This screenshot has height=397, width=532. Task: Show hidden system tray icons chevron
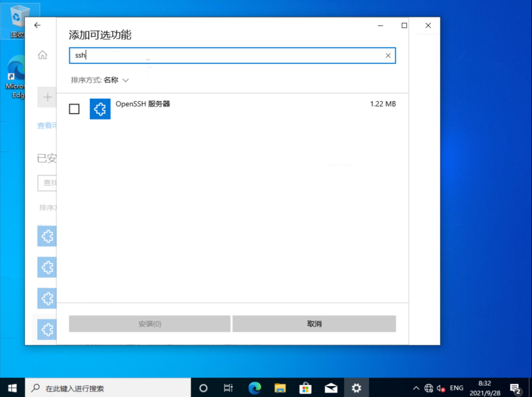(416, 388)
